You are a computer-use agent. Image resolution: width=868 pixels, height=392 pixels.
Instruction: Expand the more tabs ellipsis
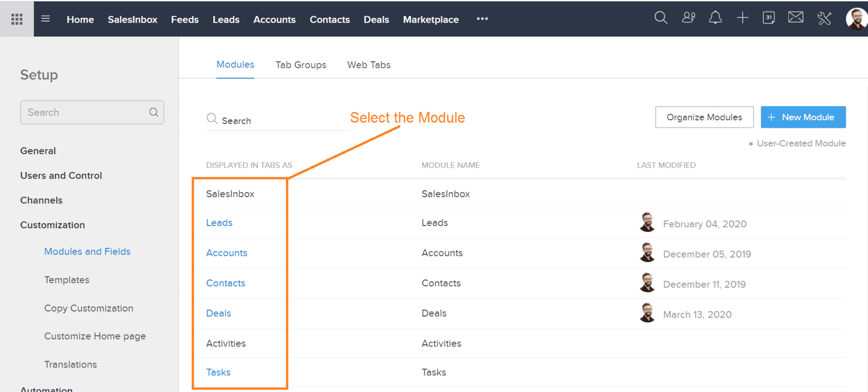click(482, 19)
